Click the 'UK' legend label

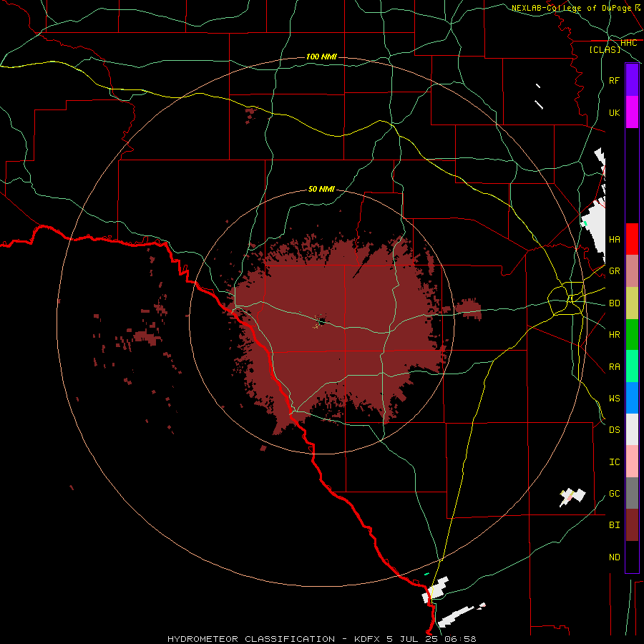(615, 112)
